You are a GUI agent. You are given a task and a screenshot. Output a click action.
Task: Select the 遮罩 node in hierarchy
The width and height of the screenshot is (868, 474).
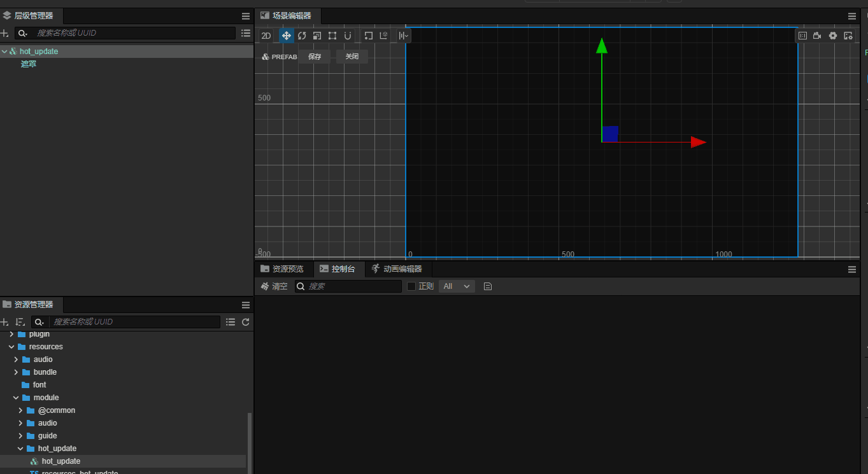[29, 64]
